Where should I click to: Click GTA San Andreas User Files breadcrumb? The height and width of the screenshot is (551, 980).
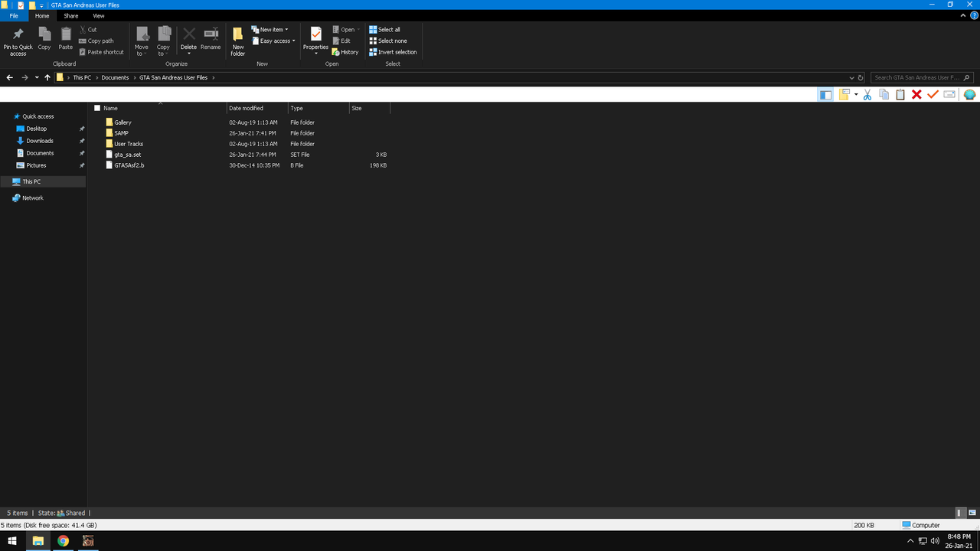pos(173,77)
